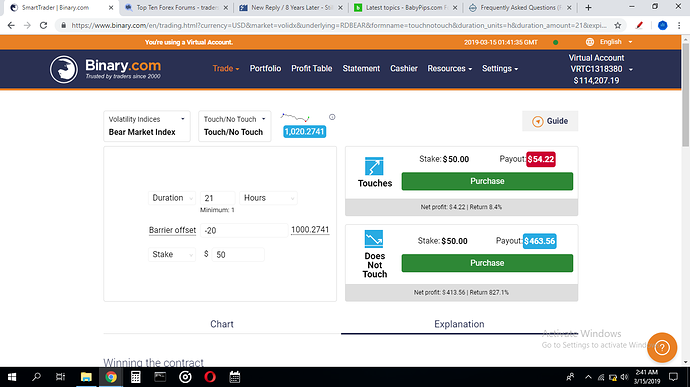Switch to the Explanation tab
Image resolution: width=690 pixels, height=387 pixels.
click(x=459, y=324)
